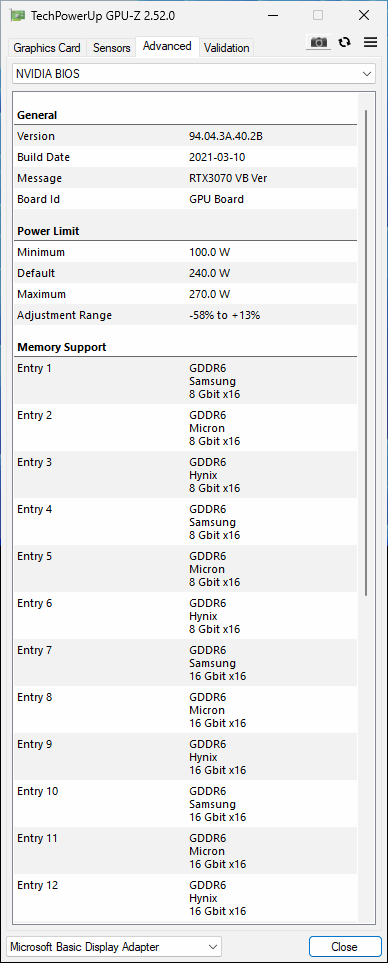Viewport: 388px width, 963px height.
Task: Maximize the GPU-Z window
Action: coord(317,15)
